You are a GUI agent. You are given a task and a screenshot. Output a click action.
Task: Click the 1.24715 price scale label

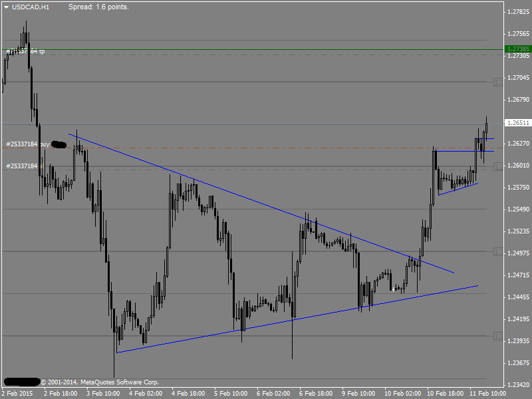point(518,275)
